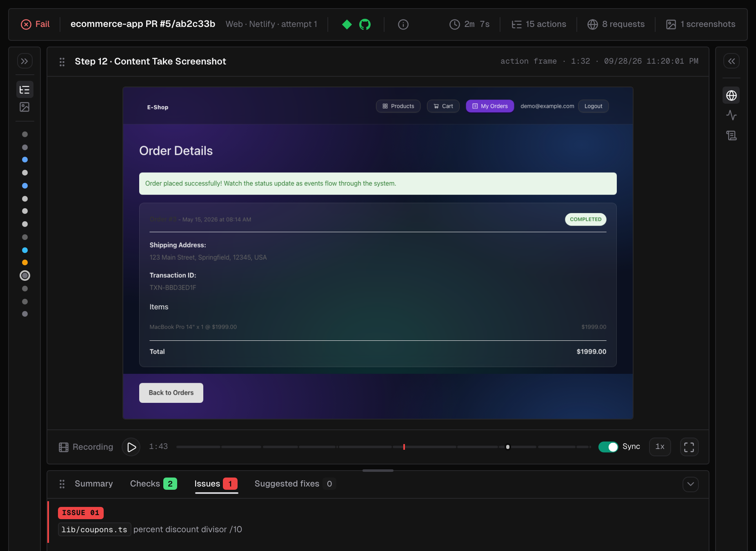Click the recording timeline scrubber handle
Screen dimensions: 756x551
(507, 447)
